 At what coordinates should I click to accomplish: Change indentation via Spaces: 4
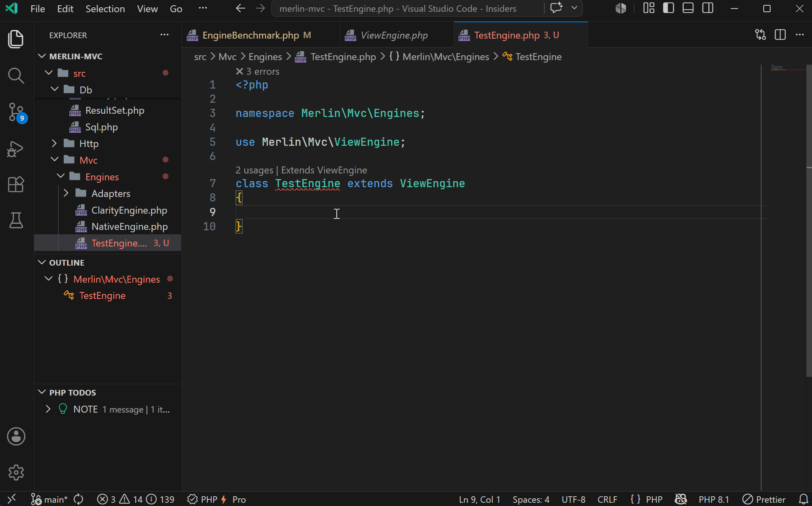coord(531,499)
